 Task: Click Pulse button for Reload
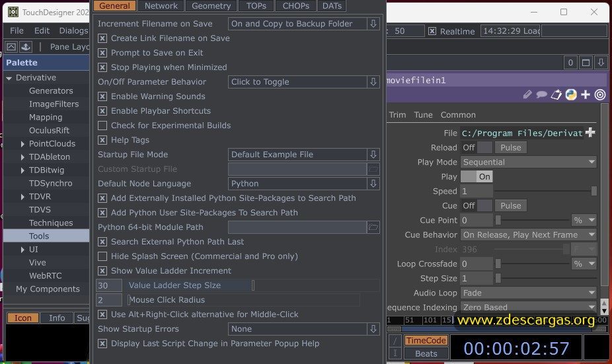[x=510, y=147]
